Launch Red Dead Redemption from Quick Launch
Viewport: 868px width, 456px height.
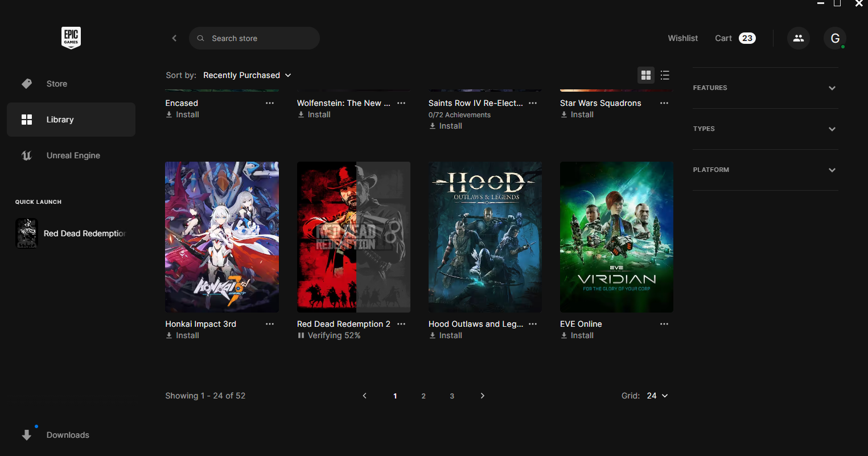point(71,233)
